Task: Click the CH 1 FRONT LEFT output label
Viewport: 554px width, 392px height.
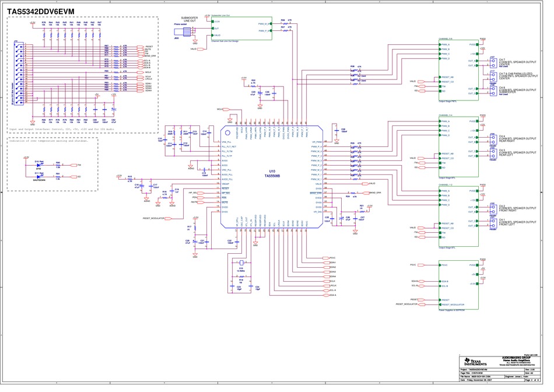Action: tap(518, 222)
